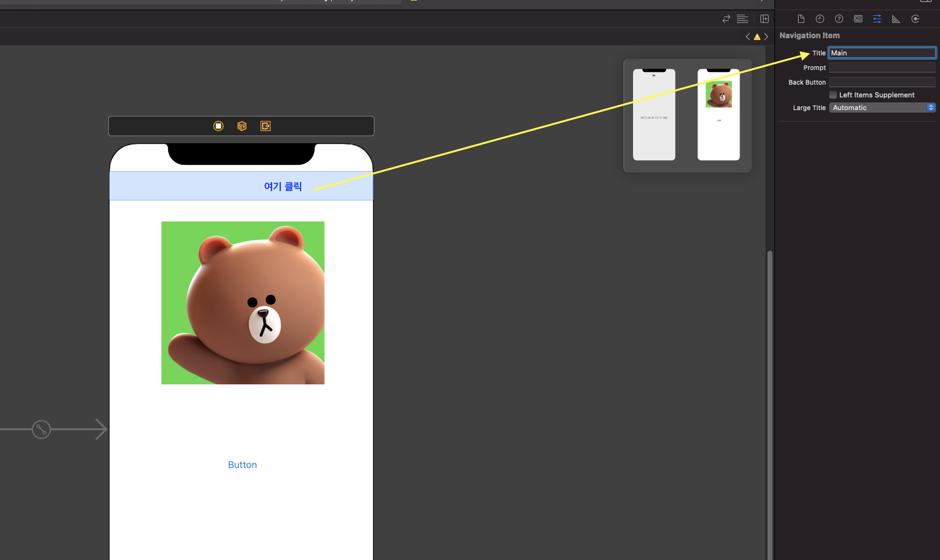Image resolution: width=940 pixels, height=560 pixels.
Task: Open the Quick Help inspector tab
Action: (839, 19)
